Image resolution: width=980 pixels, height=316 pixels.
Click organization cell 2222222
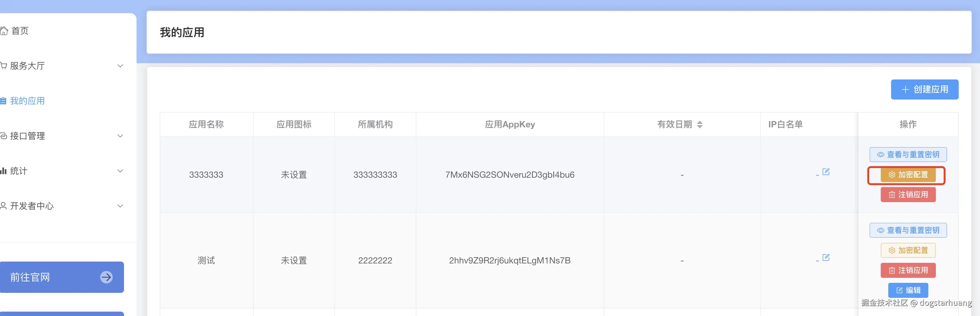[375, 261]
